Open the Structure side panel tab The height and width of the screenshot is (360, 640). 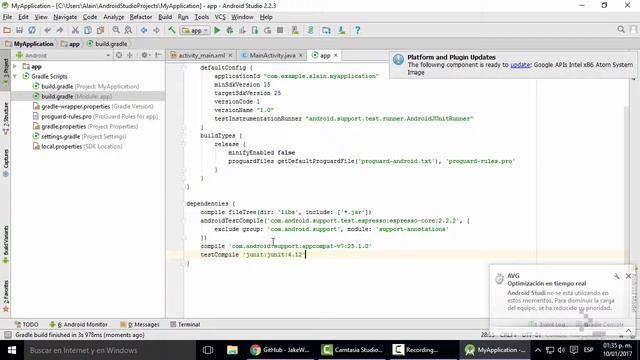click(6, 118)
